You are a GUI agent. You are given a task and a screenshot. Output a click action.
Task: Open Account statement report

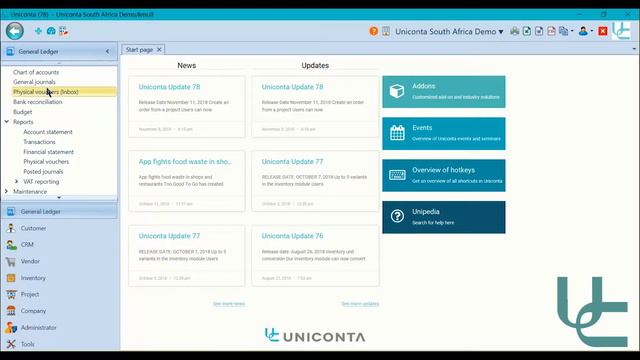48,132
